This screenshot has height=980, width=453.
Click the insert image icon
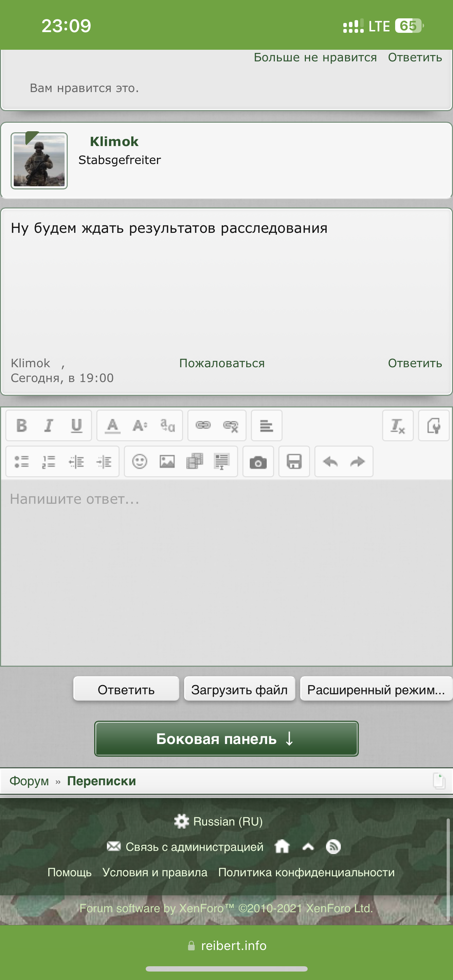point(167,461)
